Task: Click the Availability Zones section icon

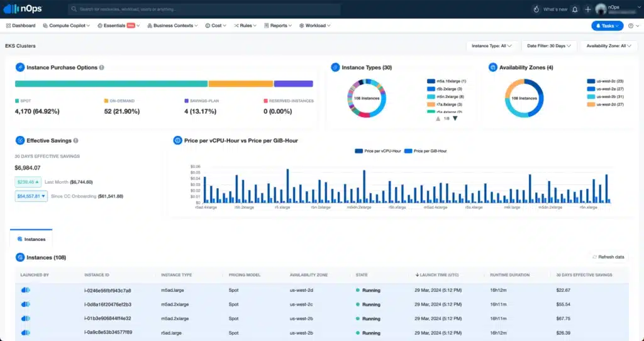Action: pos(493,67)
